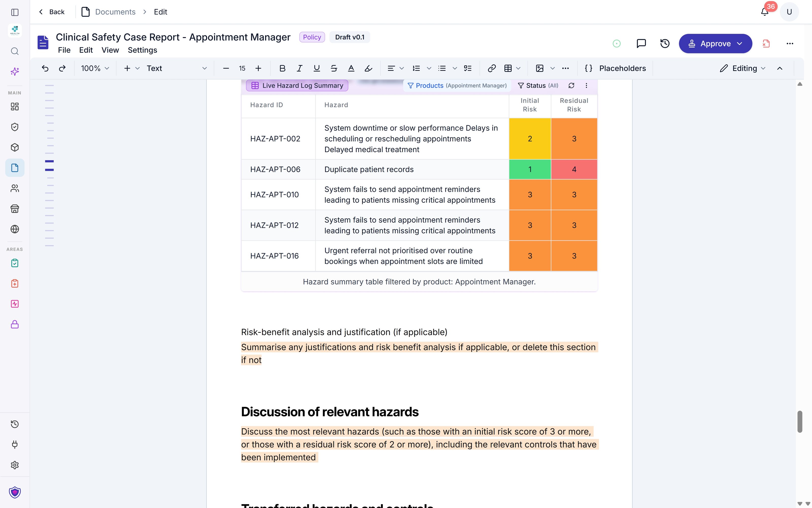Open the notifications bell
Viewport: 812px width, 508px height.
765,12
